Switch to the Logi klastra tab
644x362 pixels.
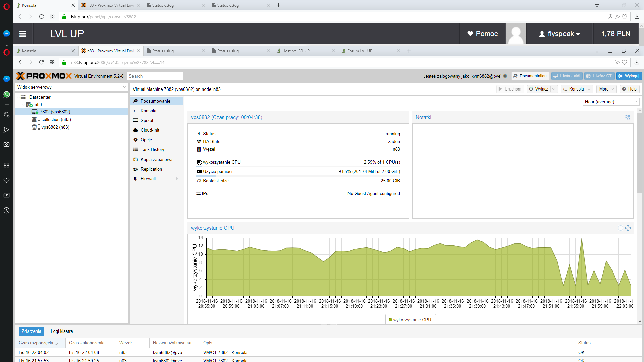tap(62, 331)
